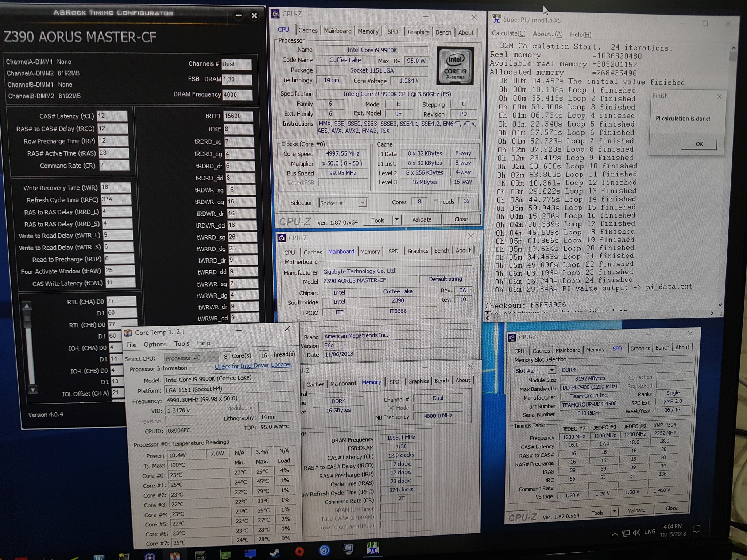The width and height of the screenshot is (747, 560).
Task: Click the Core Temp title bar icon
Action: (x=128, y=332)
